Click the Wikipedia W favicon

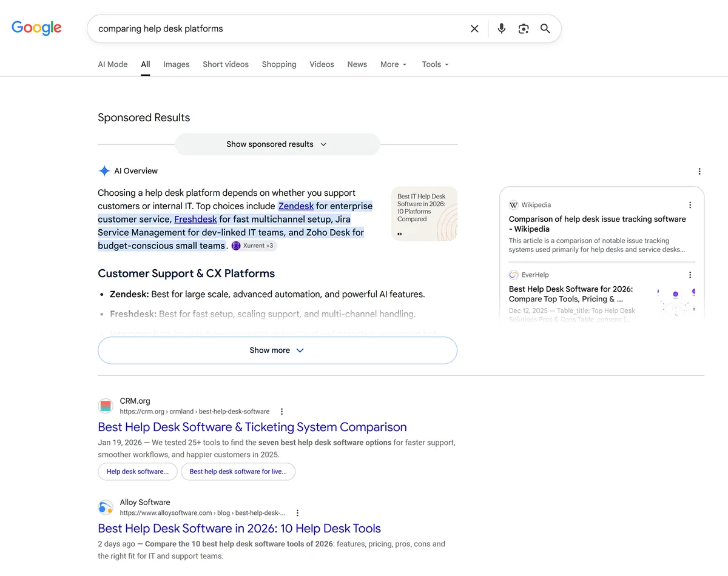pyautogui.click(x=514, y=205)
